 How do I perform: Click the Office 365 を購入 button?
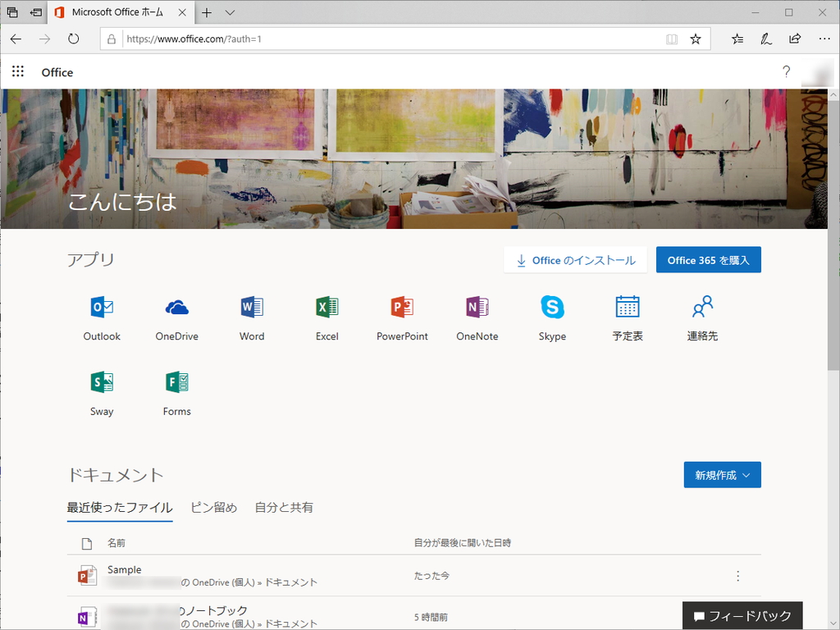pos(708,259)
